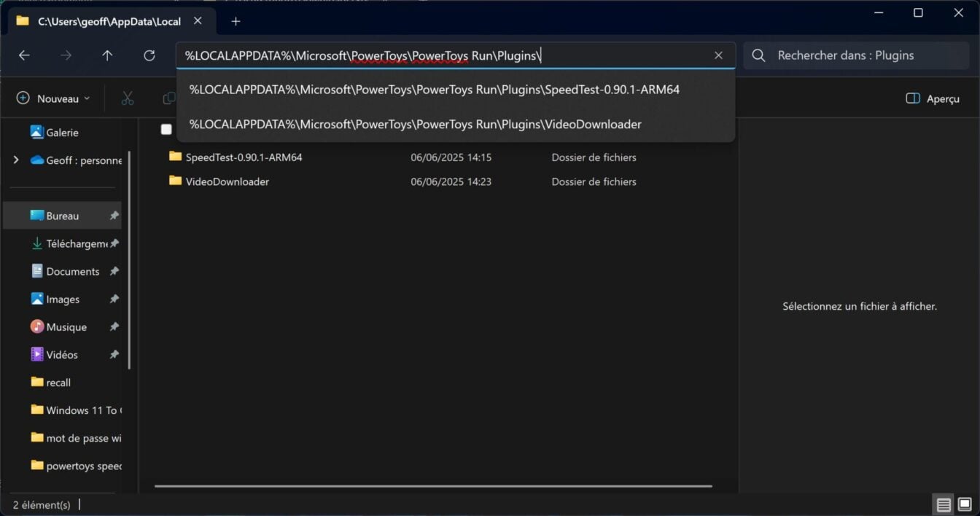This screenshot has height=516, width=980.
Task: Click Sélectionnez un fichier à afficher text
Action: (x=860, y=307)
